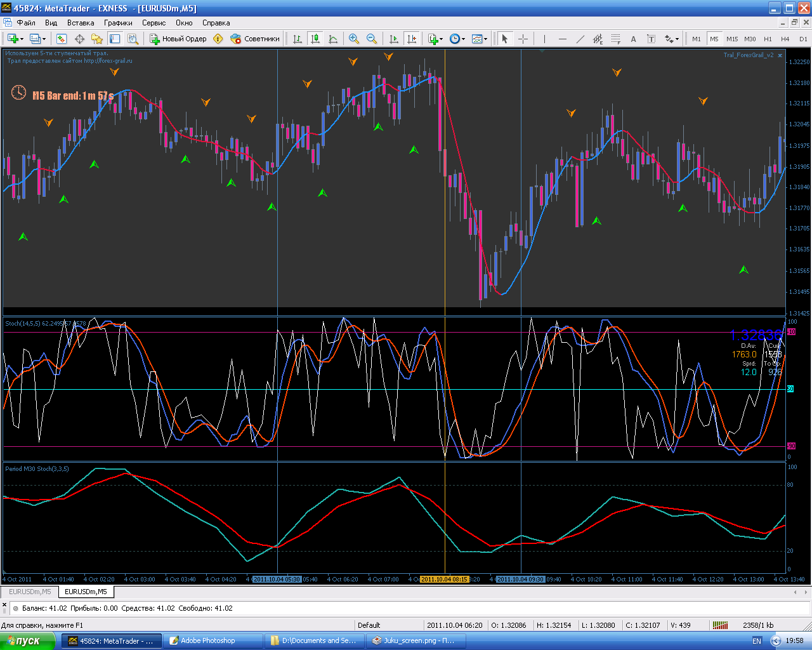812x650 pixels.
Task: Enable the chart shift toggle
Action: [412, 39]
